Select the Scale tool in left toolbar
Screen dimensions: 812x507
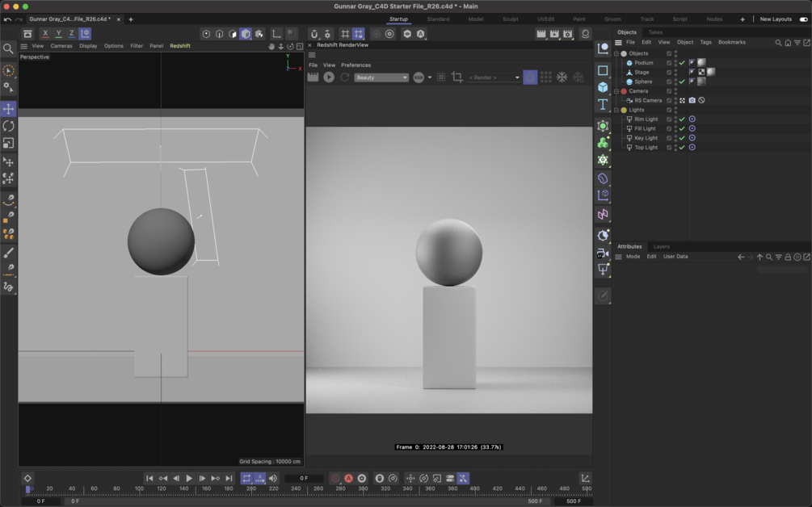tap(8, 143)
